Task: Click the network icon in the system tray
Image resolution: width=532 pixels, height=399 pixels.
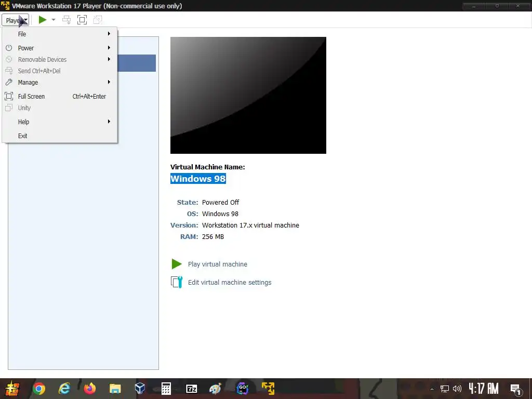Action: (x=445, y=389)
